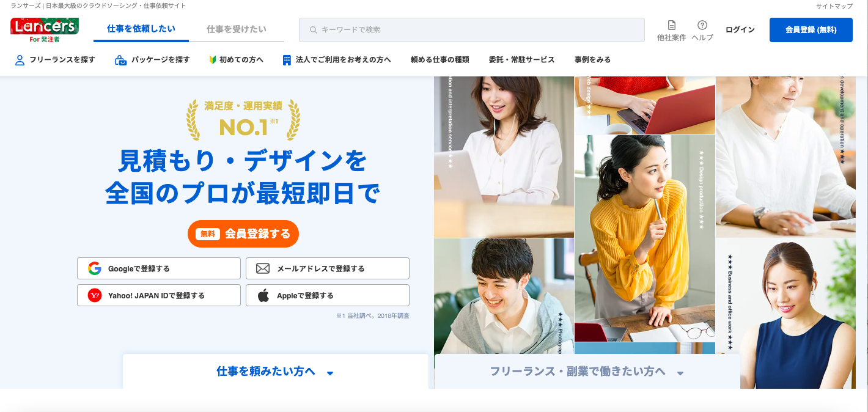The width and height of the screenshot is (868, 412).
Task: Click the blue 会員登録 (無料) button
Action: (x=811, y=30)
